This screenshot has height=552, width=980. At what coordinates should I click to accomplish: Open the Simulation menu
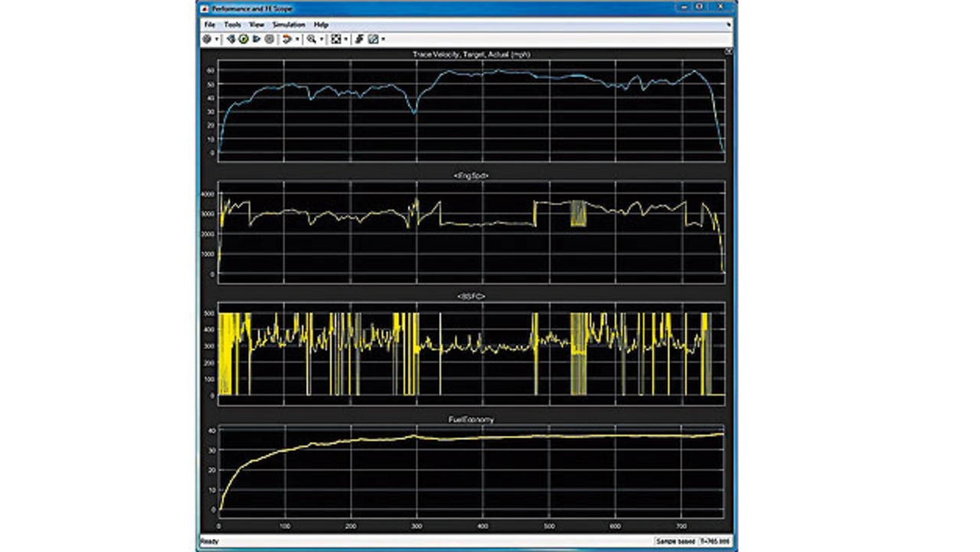(289, 24)
